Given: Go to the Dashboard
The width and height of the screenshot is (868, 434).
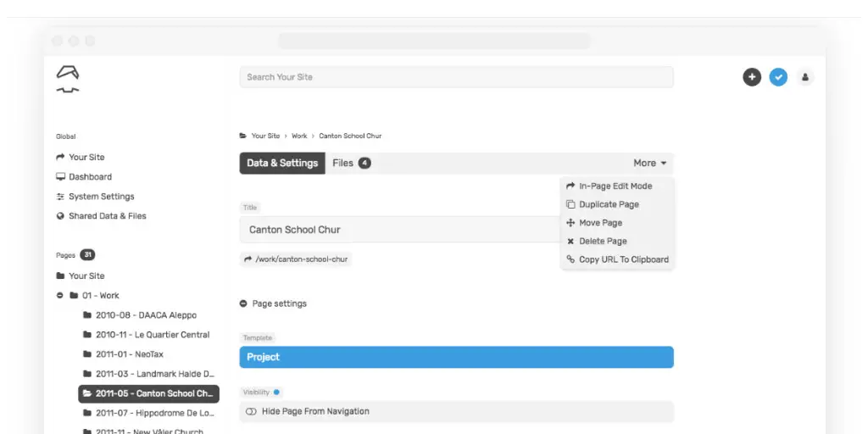Looking at the screenshot, I should pyautogui.click(x=90, y=176).
